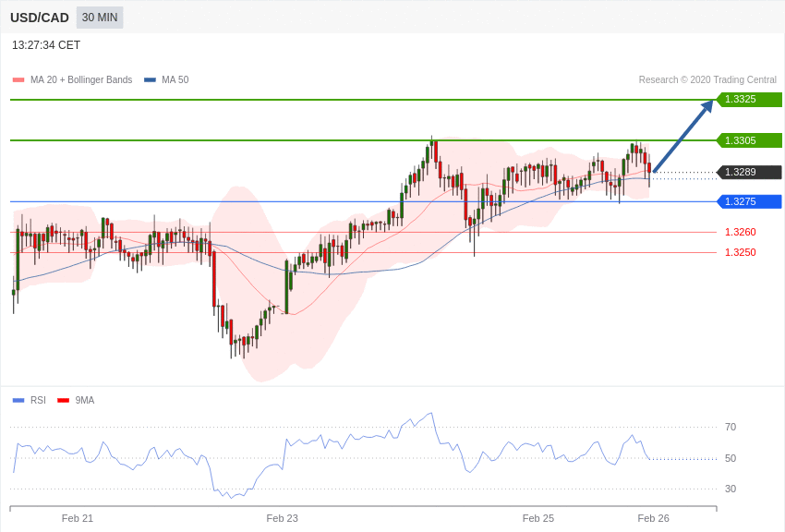Click the MA 20 + Bollinger Bands label
Image resolution: width=785 pixels, height=532 pixels.
[81, 79]
